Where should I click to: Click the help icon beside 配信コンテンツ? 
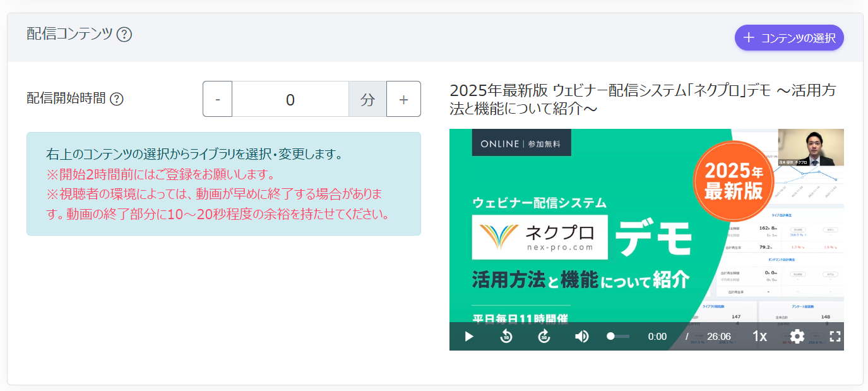(124, 35)
